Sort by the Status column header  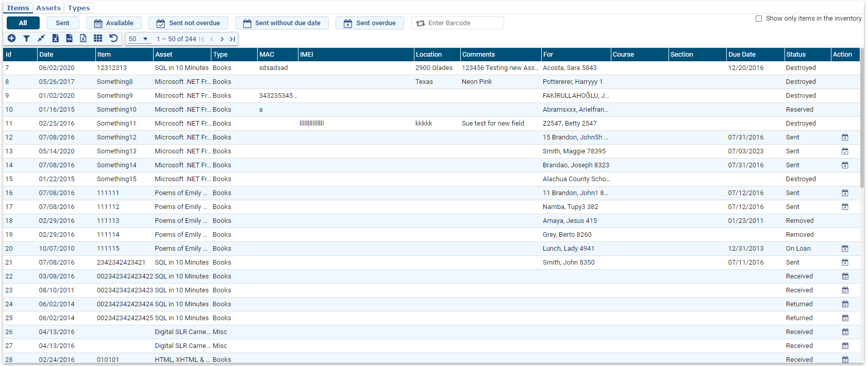point(796,55)
